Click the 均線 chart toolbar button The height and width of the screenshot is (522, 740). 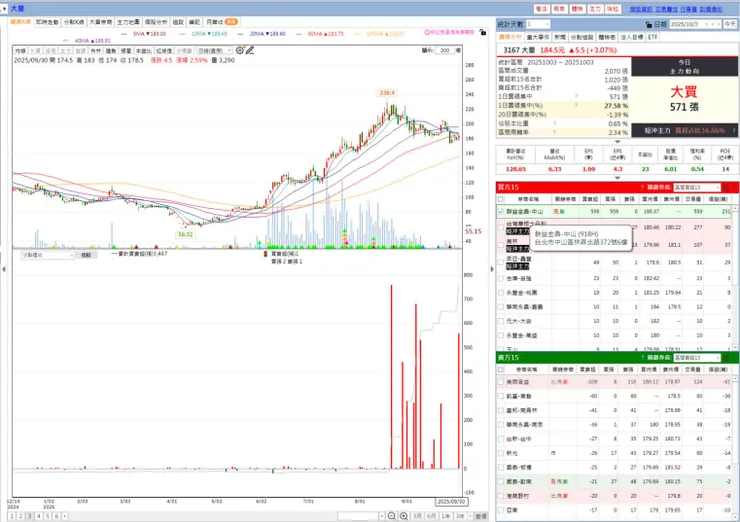point(20,51)
